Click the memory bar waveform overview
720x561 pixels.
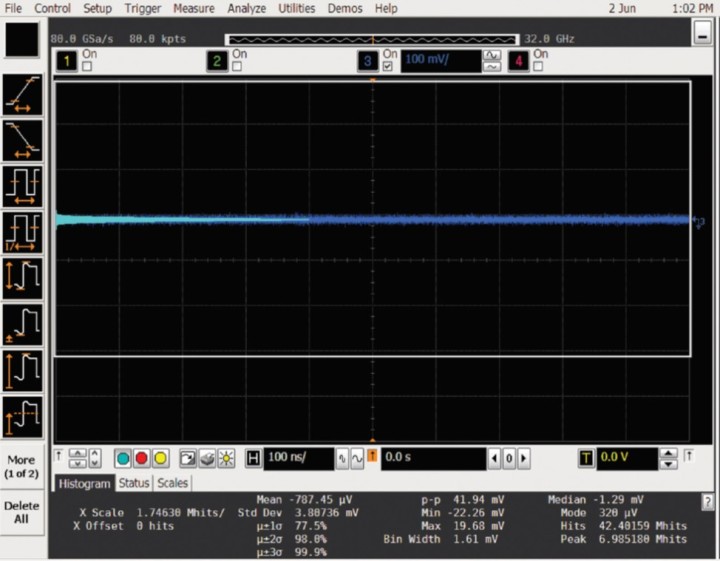click(372, 39)
